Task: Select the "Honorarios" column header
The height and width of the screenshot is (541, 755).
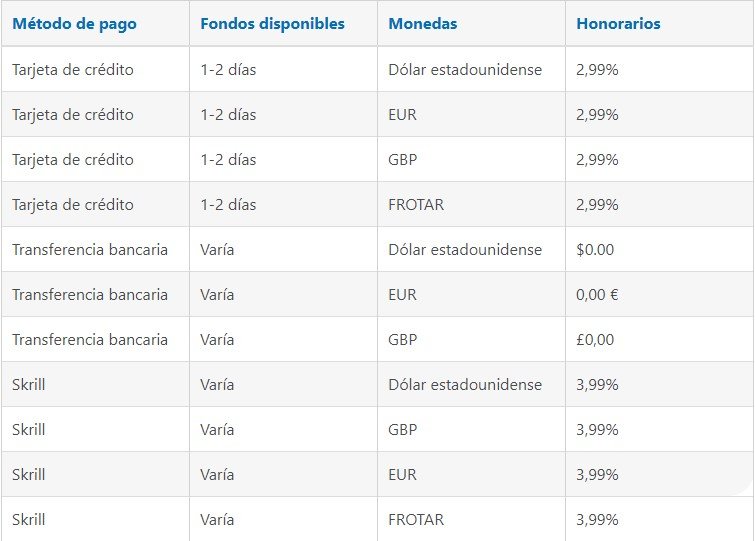Action: (x=618, y=24)
